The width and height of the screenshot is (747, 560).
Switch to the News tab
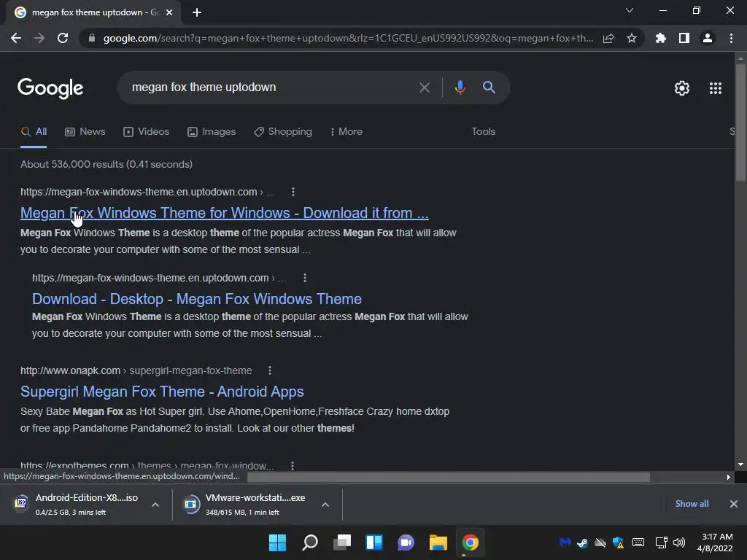tap(85, 132)
